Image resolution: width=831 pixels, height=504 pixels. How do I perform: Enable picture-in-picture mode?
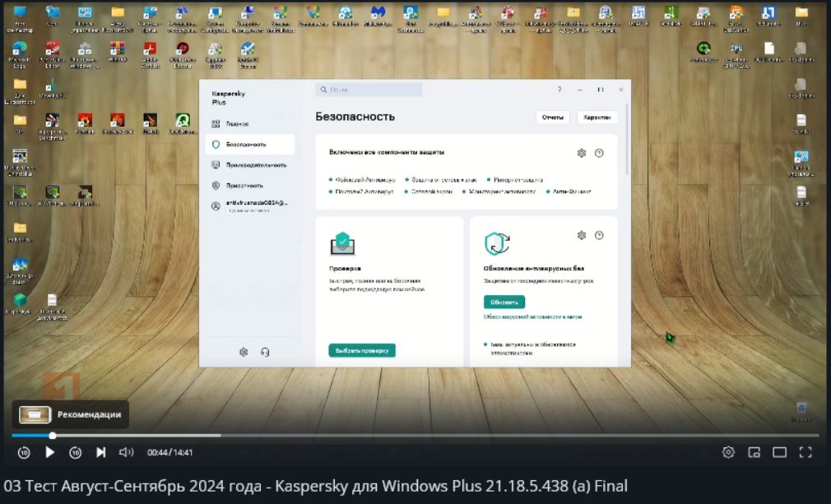(754, 452)
